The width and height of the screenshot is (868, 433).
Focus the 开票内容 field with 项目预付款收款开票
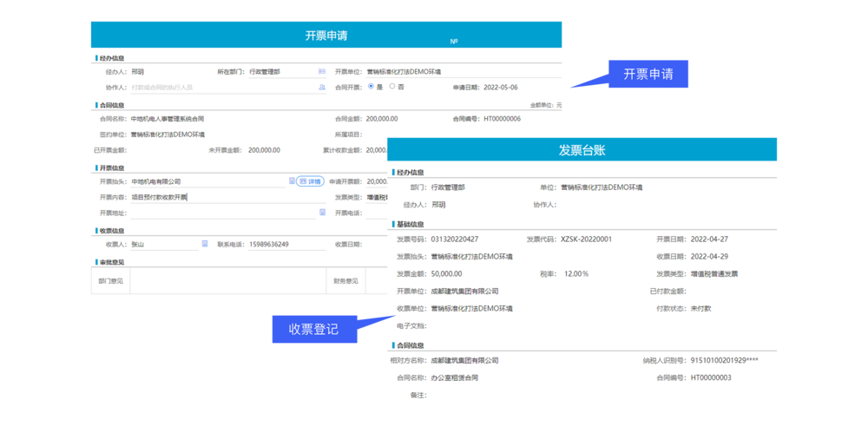point(227,197)
